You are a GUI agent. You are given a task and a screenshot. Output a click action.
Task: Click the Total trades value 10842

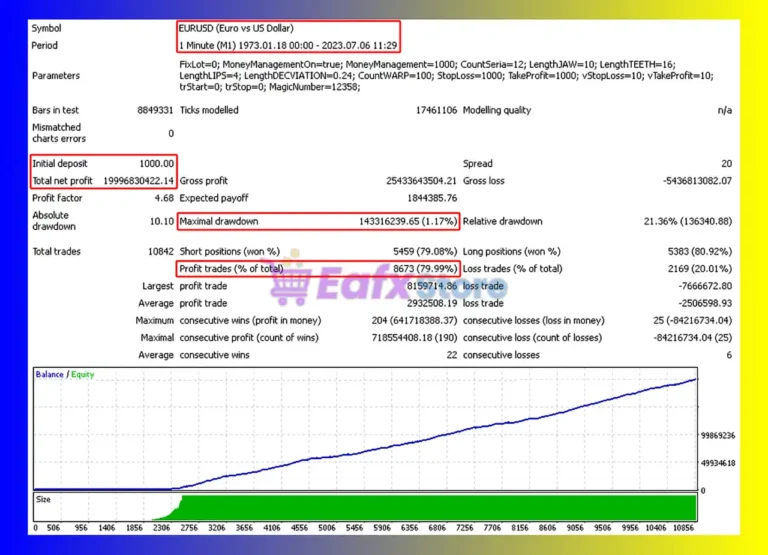click(x=161, y=251)
